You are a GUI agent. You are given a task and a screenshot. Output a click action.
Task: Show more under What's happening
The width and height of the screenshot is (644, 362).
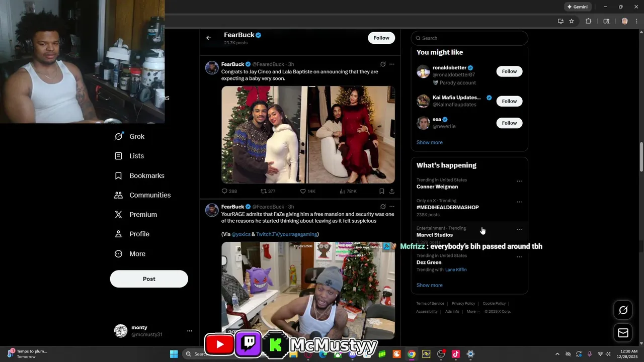point(429,285)
